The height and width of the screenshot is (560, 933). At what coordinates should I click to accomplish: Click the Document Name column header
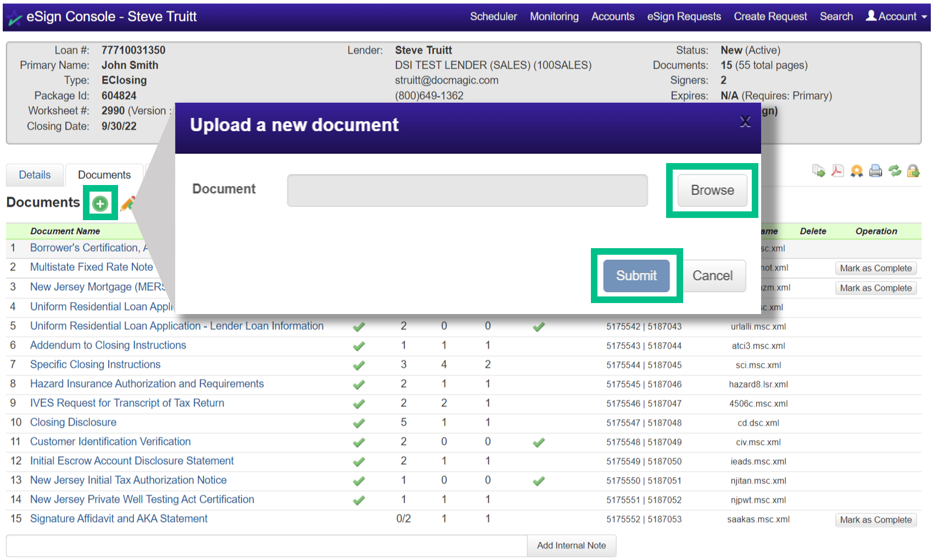click(x=65, y=231)
